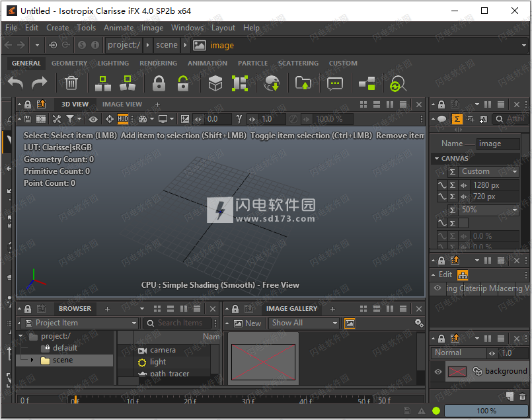Click the layer delete trash icon
The width and height of the screenshot is (532, 420).
(523, 396)
